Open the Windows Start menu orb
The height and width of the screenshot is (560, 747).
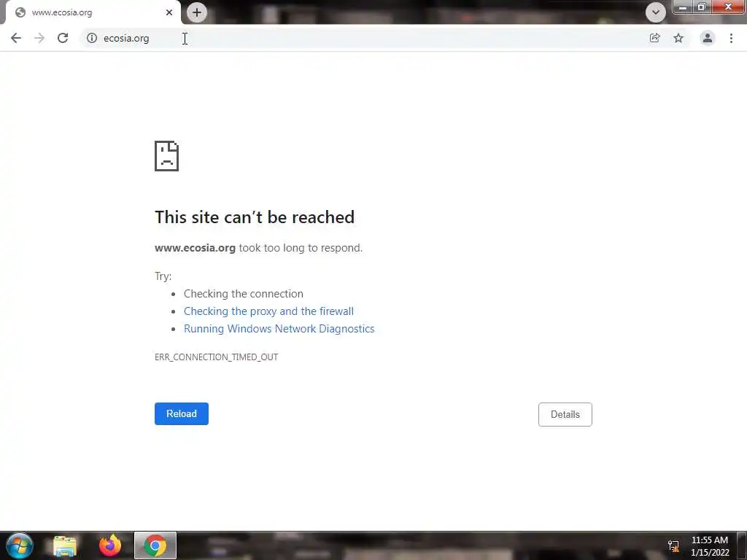pyautogui.click(x=20, y=545)
